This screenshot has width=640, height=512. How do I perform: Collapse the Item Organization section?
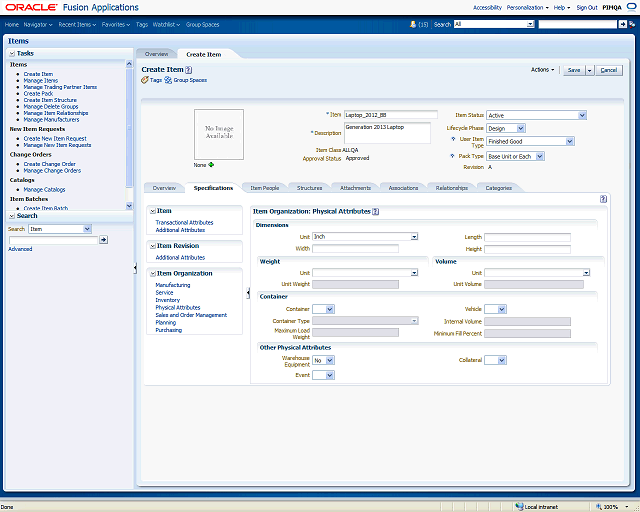[152, 273]
